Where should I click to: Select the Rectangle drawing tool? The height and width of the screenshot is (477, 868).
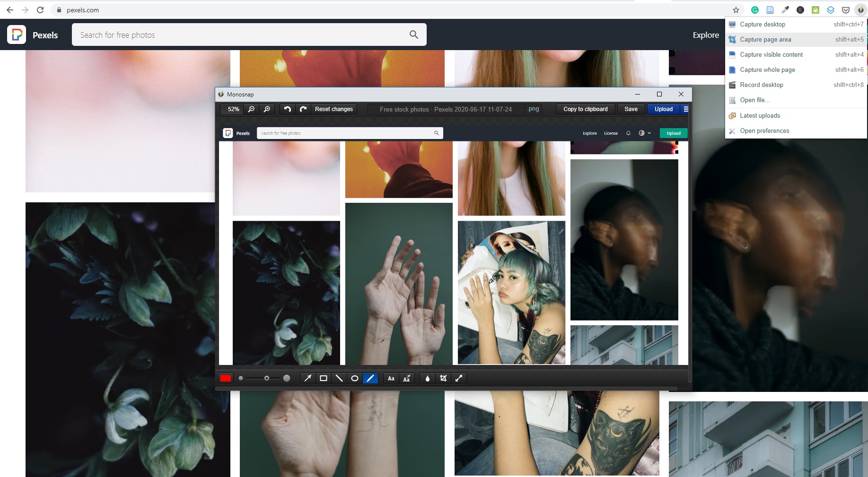[x=324, y=378]
